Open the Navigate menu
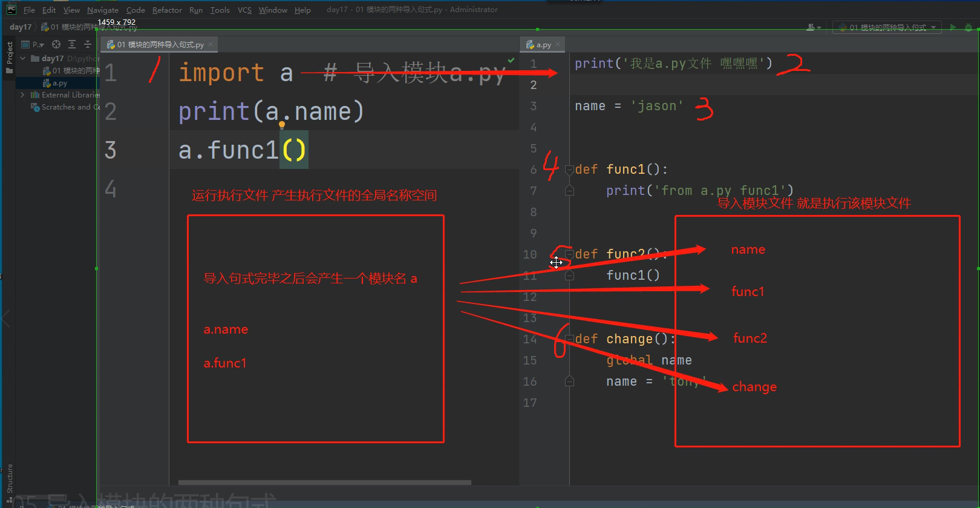Screen dimensions: 980x508 103,10
